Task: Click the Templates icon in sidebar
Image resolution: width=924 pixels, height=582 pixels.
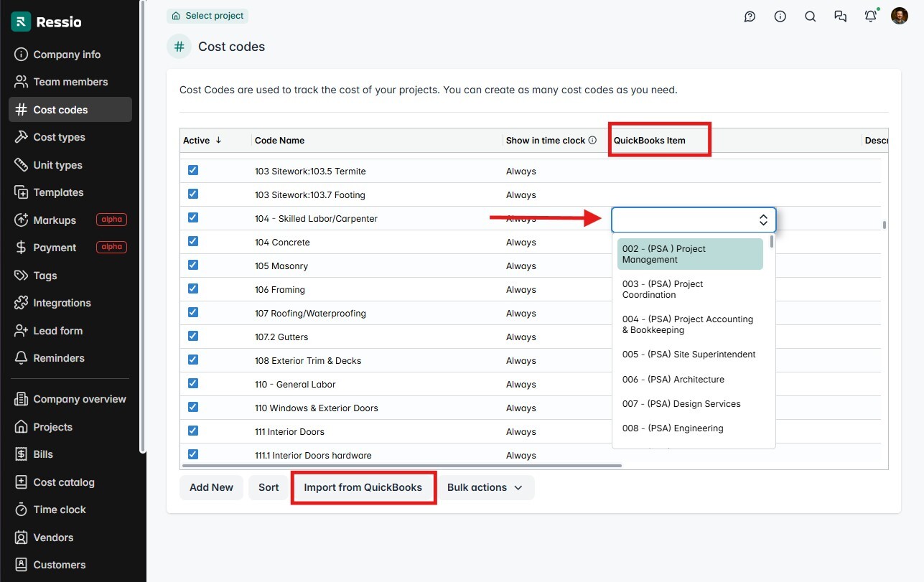Action: (21, 192)
